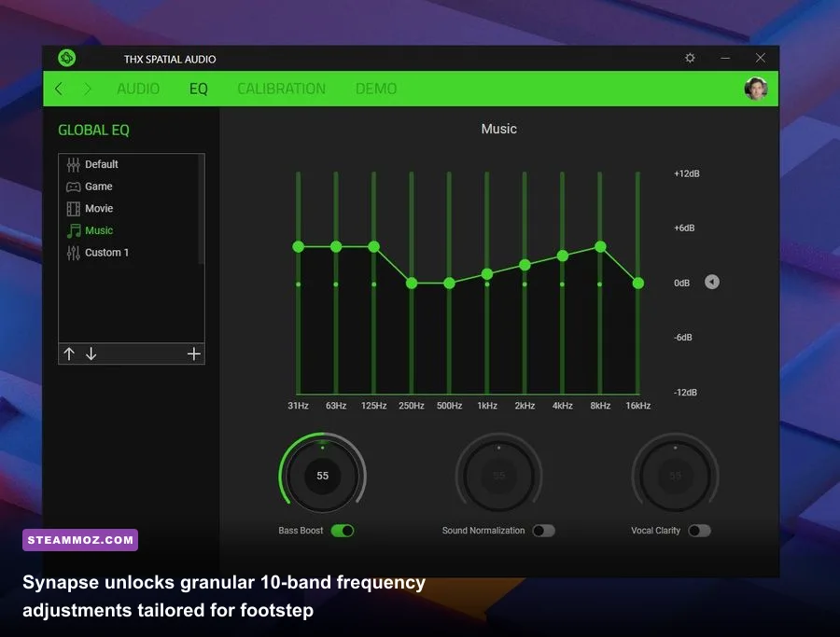This screenshot has width=840, height=637.
Task: Click the 8kHz band slider handle
Action: pyautogui.click(x=600, y=247)
